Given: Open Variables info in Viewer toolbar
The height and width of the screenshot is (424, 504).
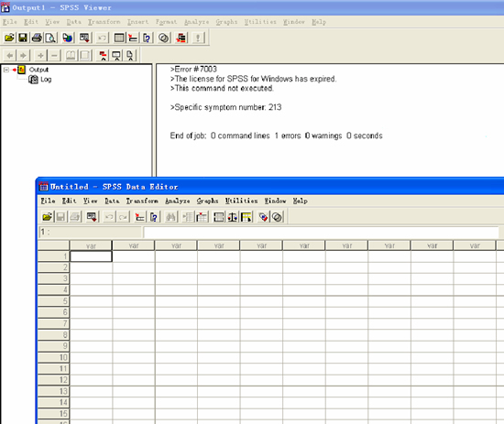Looking at the screenshot, I should pyautogui.click(x=147, y=38).
